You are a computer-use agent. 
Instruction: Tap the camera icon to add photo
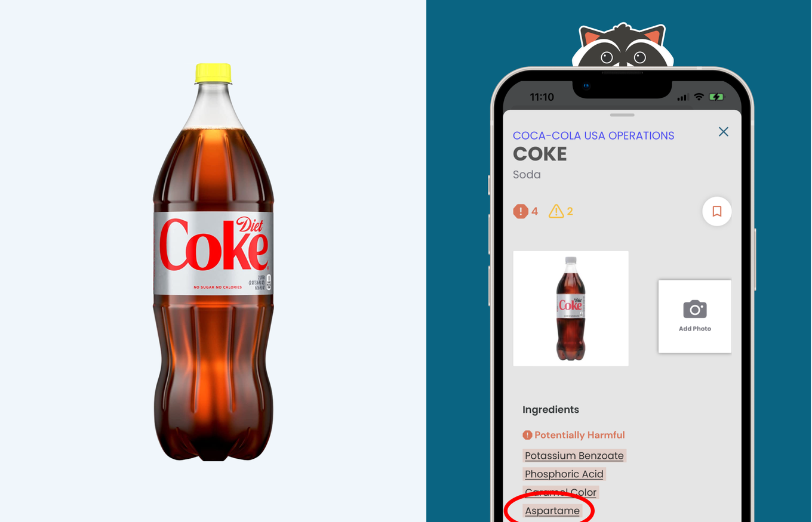695,309
